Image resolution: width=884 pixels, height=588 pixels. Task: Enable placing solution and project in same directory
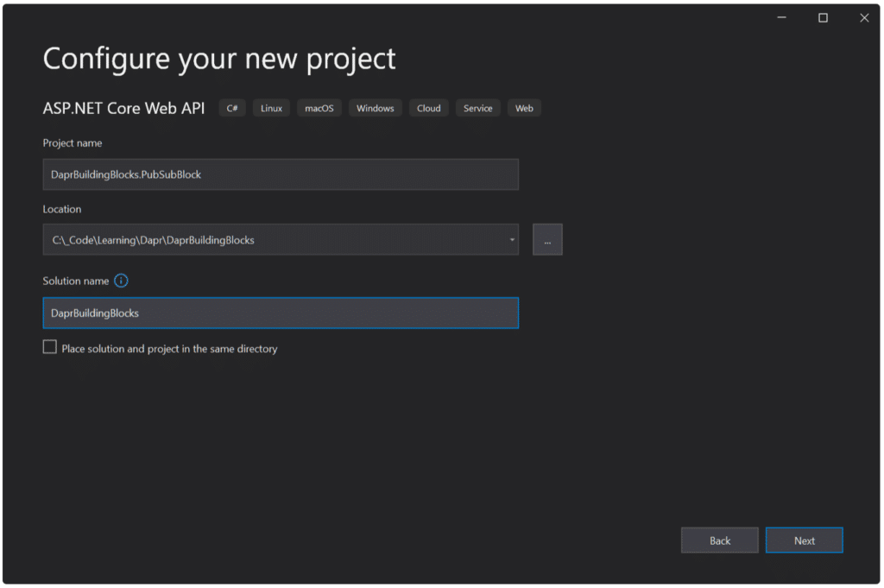(50, 348)
